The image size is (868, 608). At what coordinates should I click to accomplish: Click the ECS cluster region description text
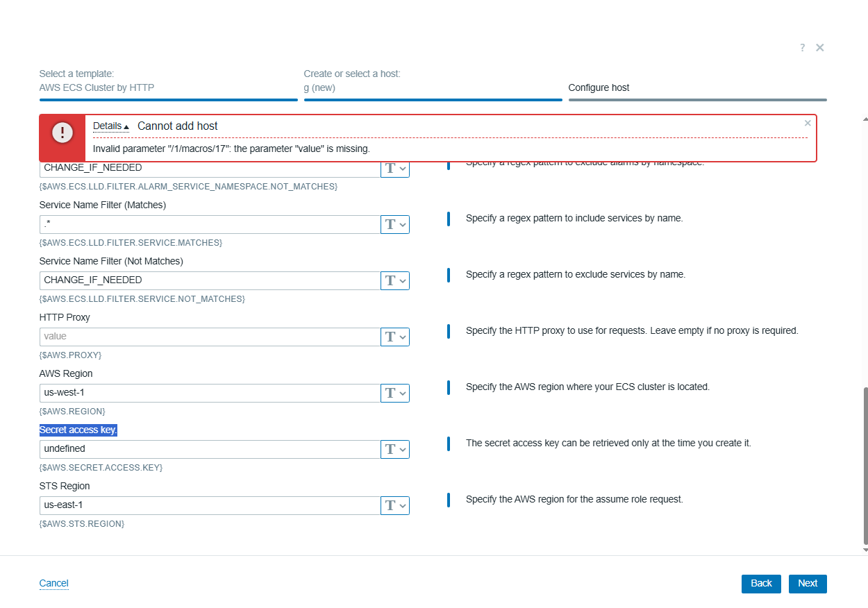click(587, 387)
